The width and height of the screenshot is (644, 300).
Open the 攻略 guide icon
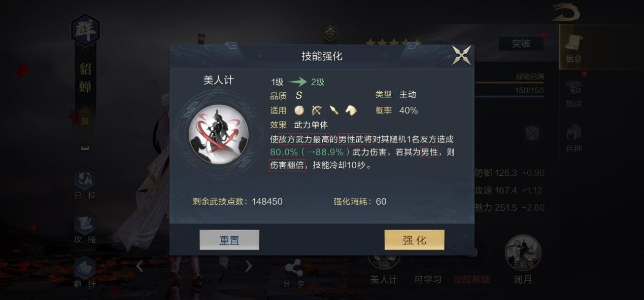[x=85, y=229]
